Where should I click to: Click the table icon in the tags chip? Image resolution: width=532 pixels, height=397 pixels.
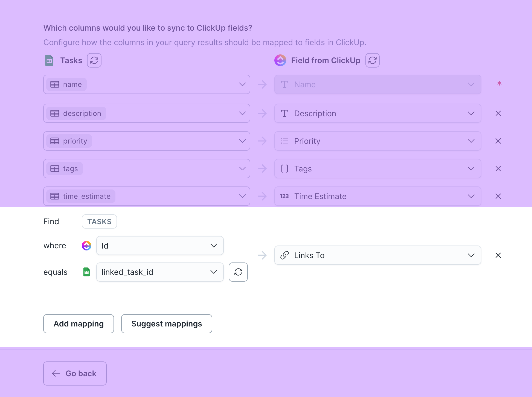pos(55,169)
